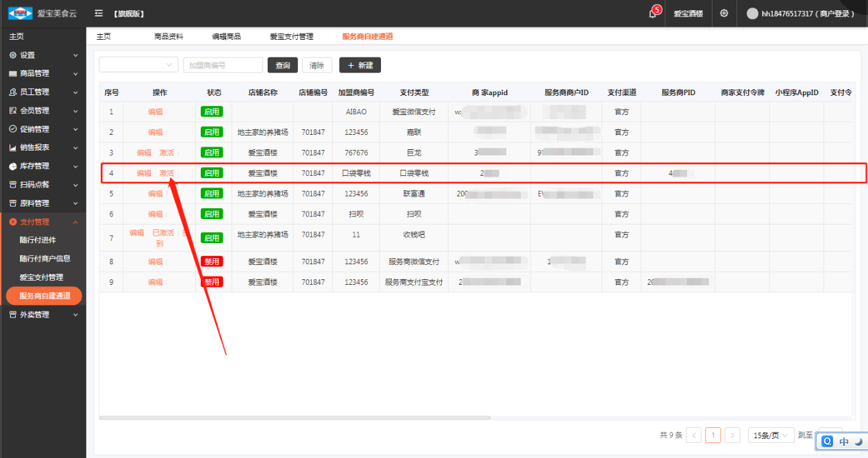Click the 加盟商编号 input field
This screenshot has width=868, height=458.
[223, 65]
